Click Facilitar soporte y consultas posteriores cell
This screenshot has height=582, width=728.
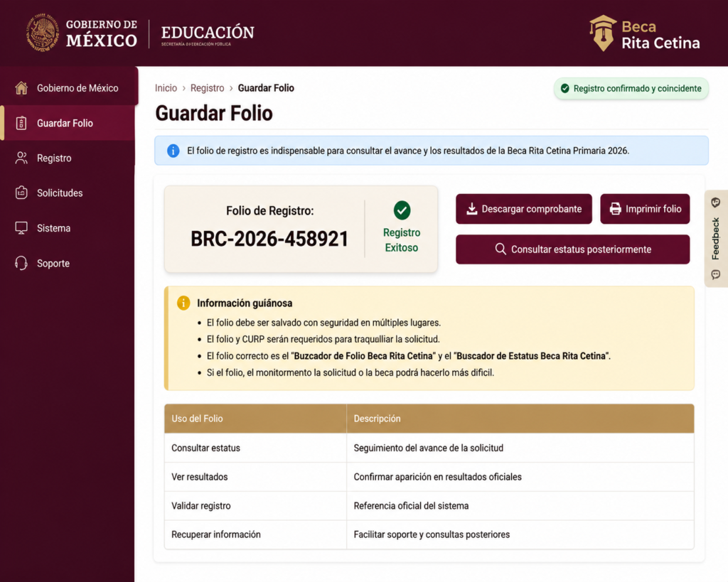click(x=520, y=534)
